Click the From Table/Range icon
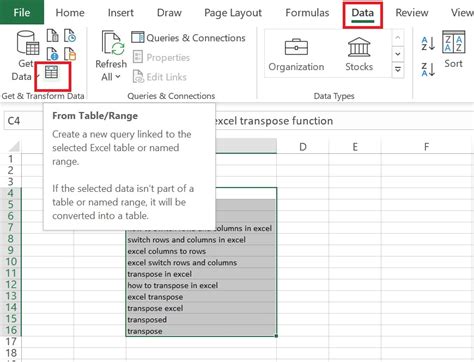Viewport: 474px width, 362px height. point(52,72)
